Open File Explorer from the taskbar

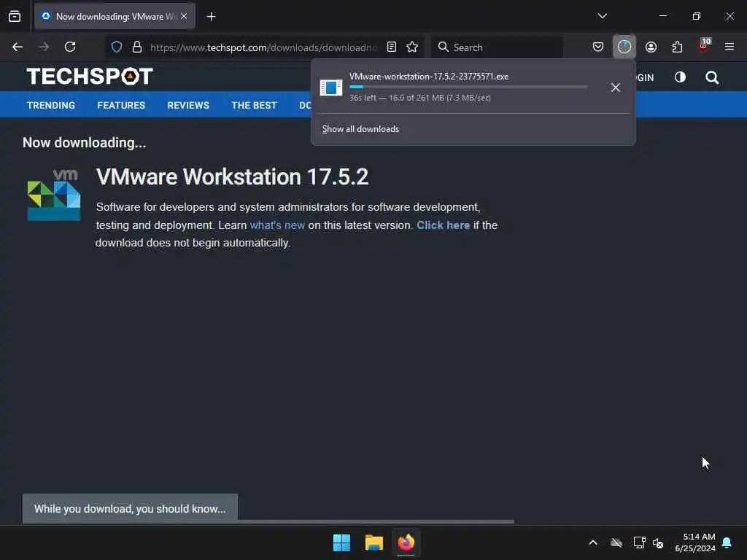pyautogui.click(x=374, y=542)
